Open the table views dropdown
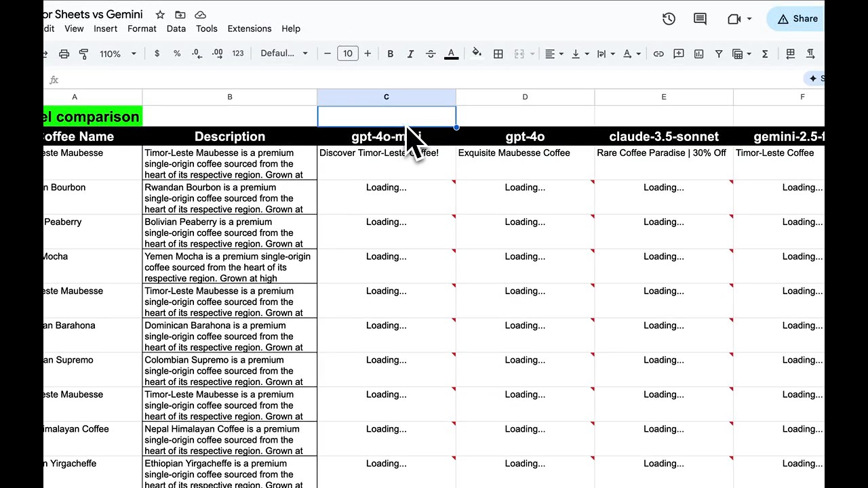 coord(741,54)
